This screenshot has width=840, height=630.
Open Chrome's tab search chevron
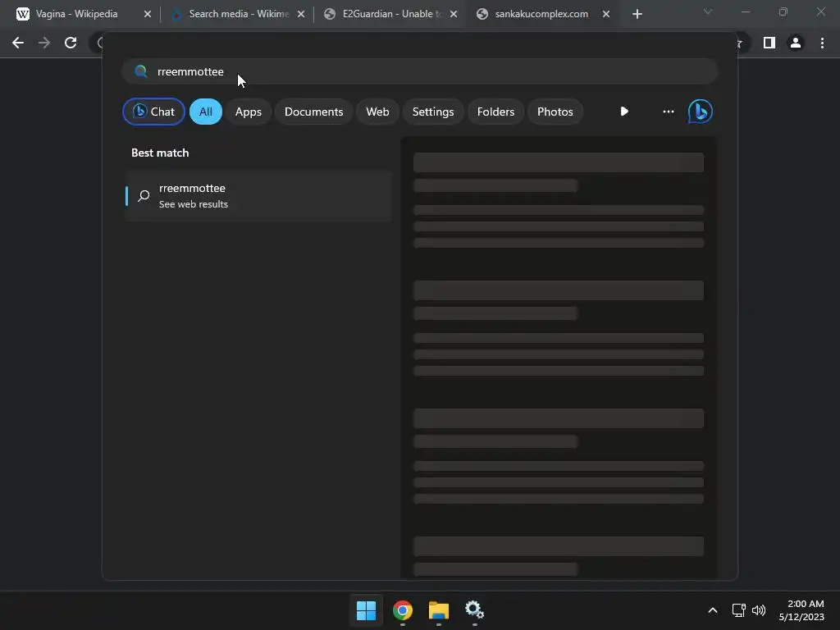click(x=708, y=11)
